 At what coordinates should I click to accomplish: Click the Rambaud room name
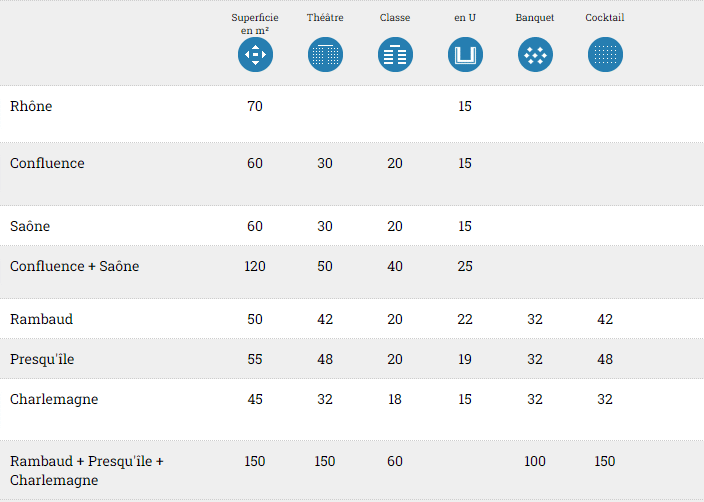[41, 319]
